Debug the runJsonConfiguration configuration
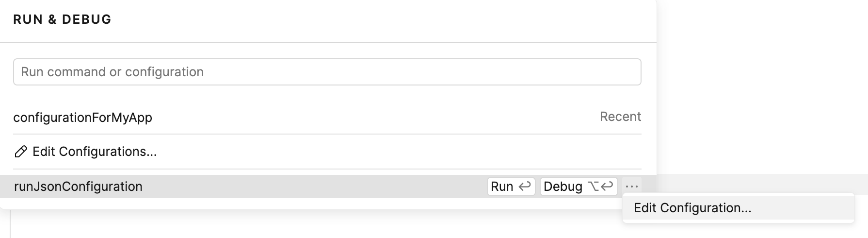 coord(578,187)
